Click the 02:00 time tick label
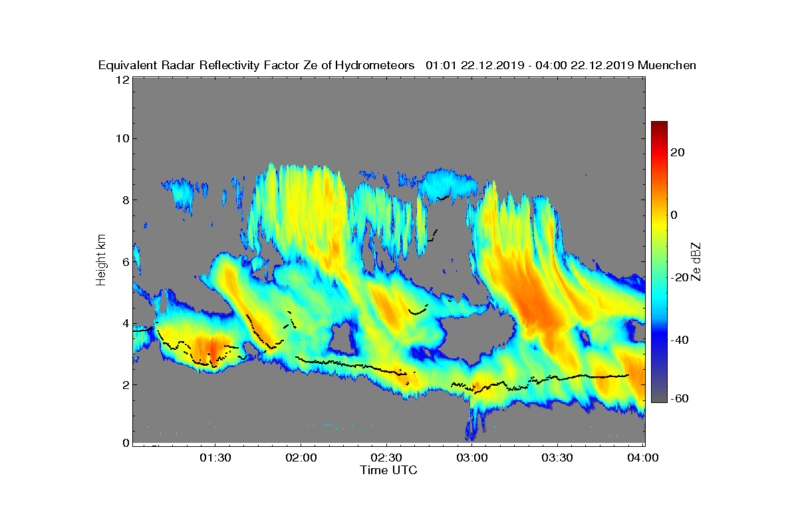The width and height of the screenshot is (798, 532). 301,458
